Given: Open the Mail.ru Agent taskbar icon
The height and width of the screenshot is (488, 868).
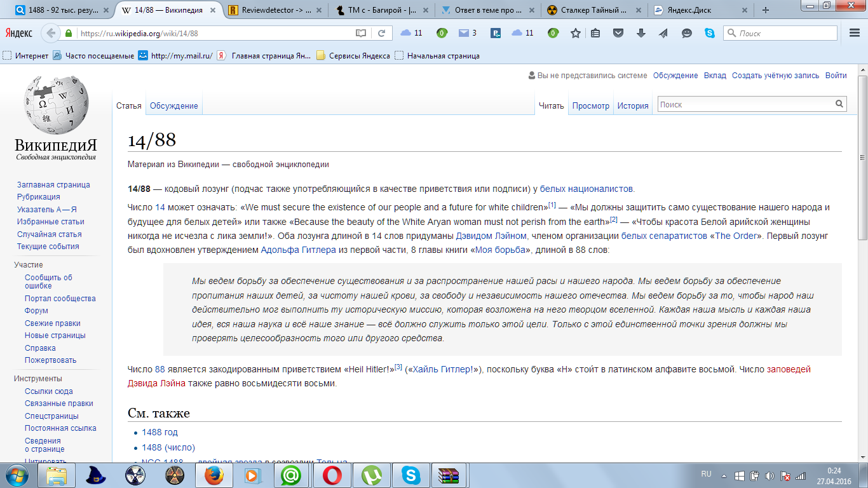Looking at the screenshot, I should point(292,475).
